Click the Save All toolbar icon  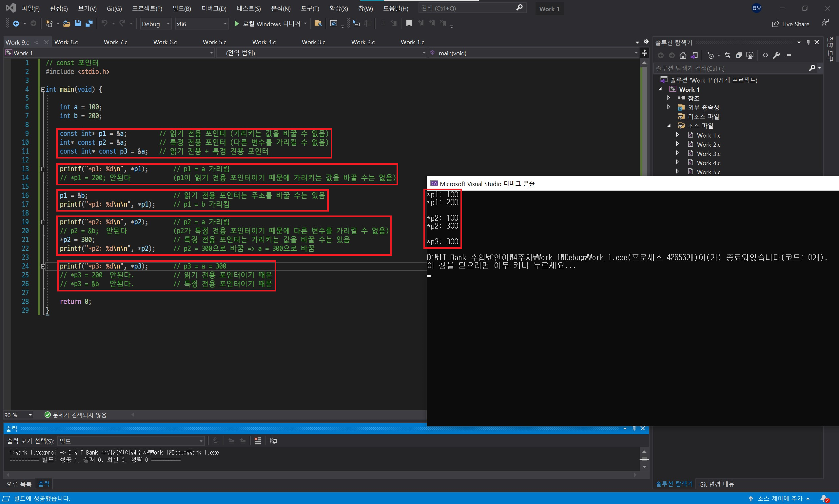click(x=89, y=24)
